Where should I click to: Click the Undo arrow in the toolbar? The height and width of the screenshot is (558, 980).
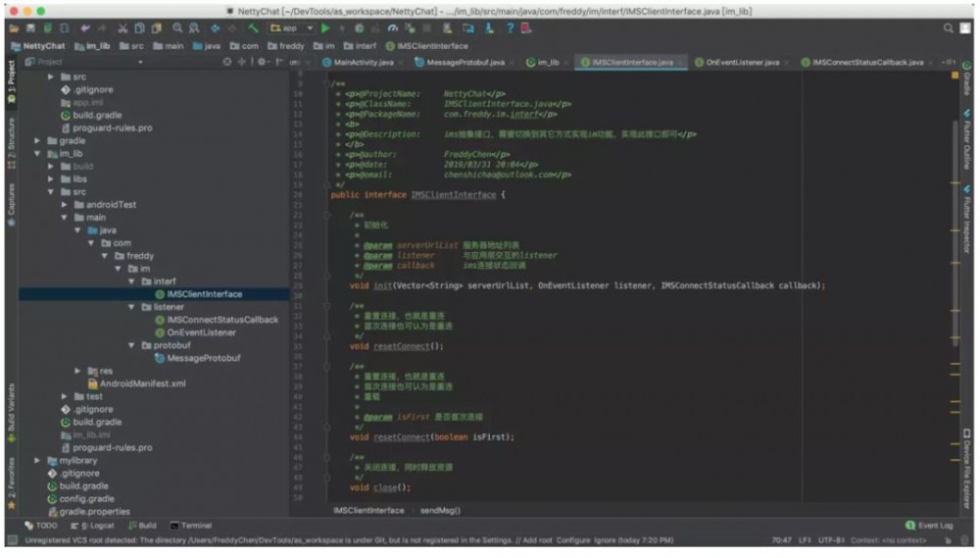87,28
